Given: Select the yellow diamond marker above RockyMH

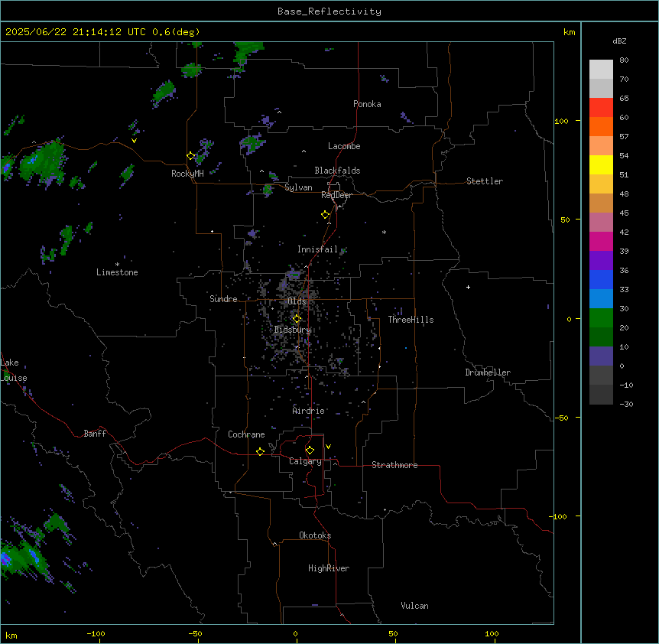Looking at the screenshot, I should click(191, 156).
